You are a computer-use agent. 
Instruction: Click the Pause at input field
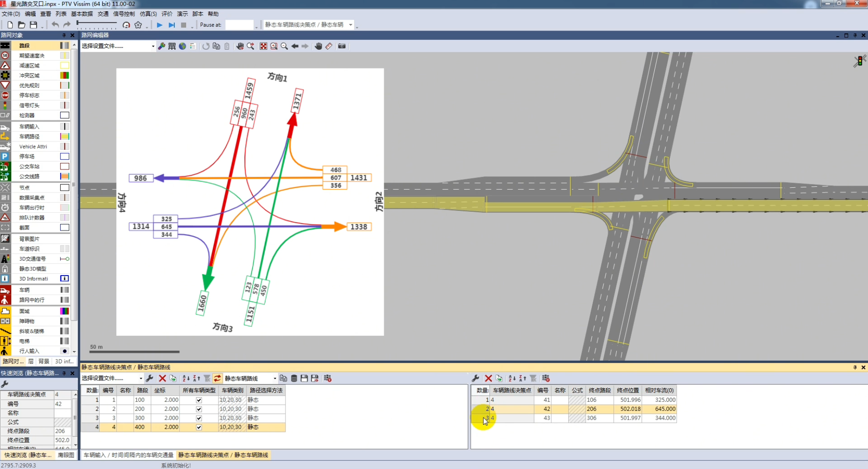[x=239, y=25]
